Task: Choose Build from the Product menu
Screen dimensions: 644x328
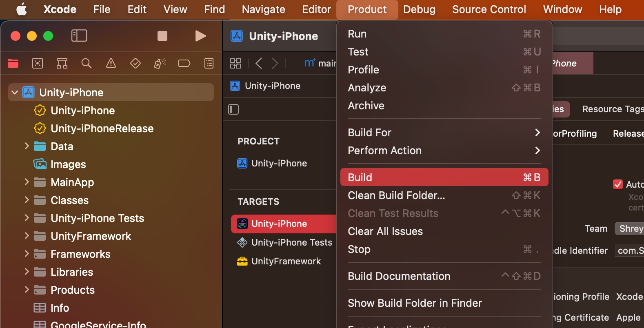Action: point(444,177)
